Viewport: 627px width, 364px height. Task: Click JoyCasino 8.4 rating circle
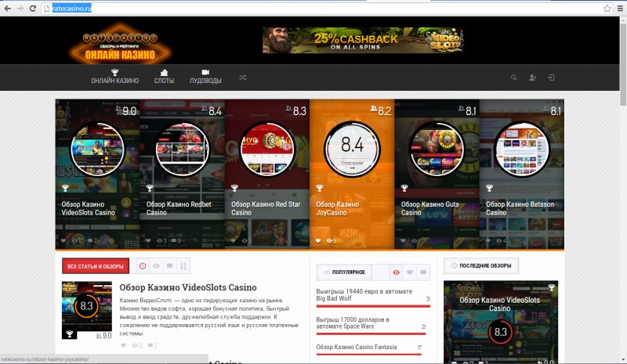(x=352, y=150)
